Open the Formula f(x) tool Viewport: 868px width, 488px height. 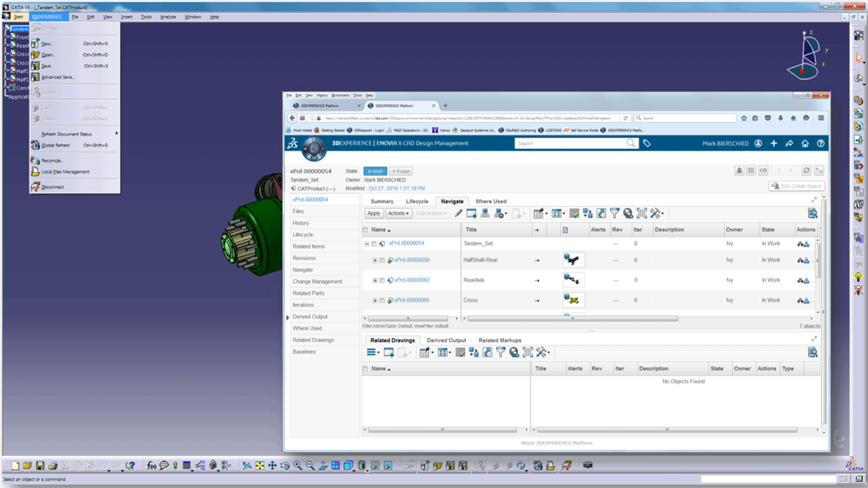(x=151, y=465)
